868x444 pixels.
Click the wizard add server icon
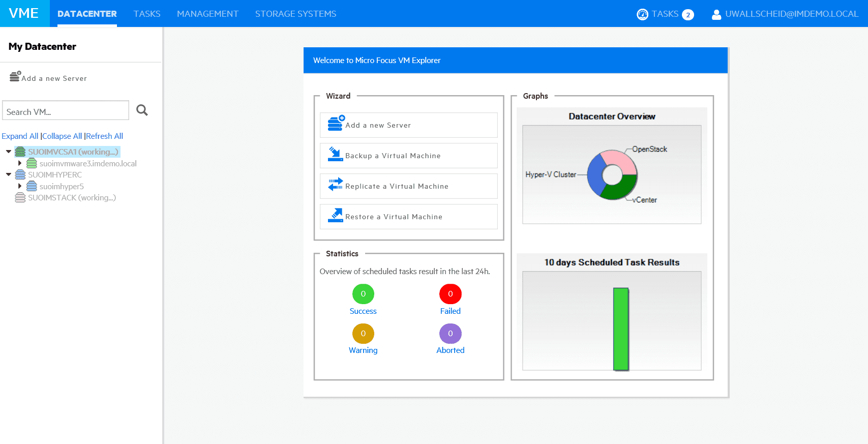coord(336,123)
